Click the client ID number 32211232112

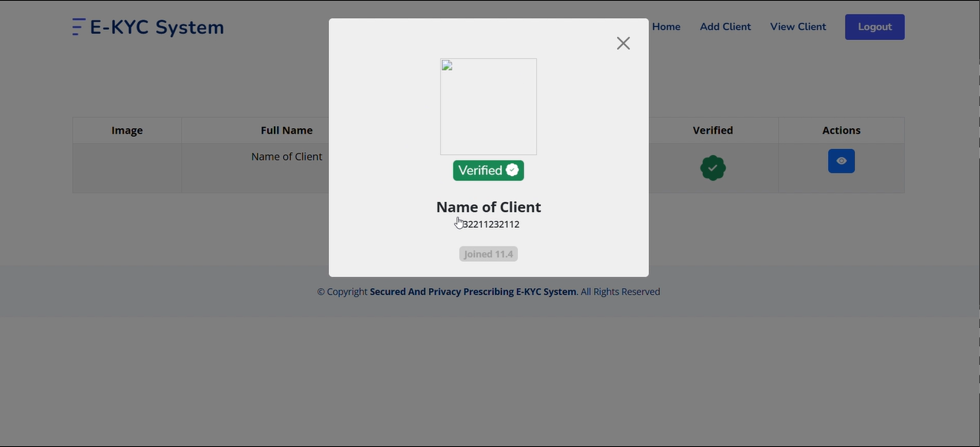[490, 224]
